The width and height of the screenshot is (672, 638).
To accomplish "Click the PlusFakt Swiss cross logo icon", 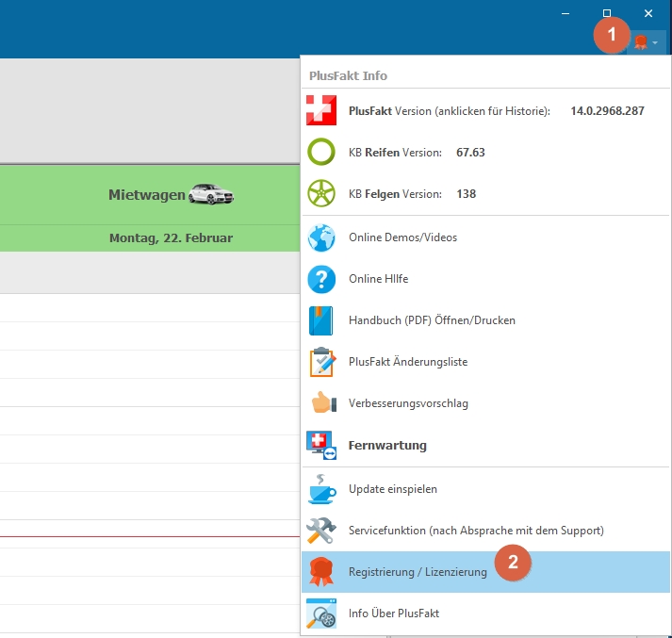I will pyautogui.click(x=321, y=110).
